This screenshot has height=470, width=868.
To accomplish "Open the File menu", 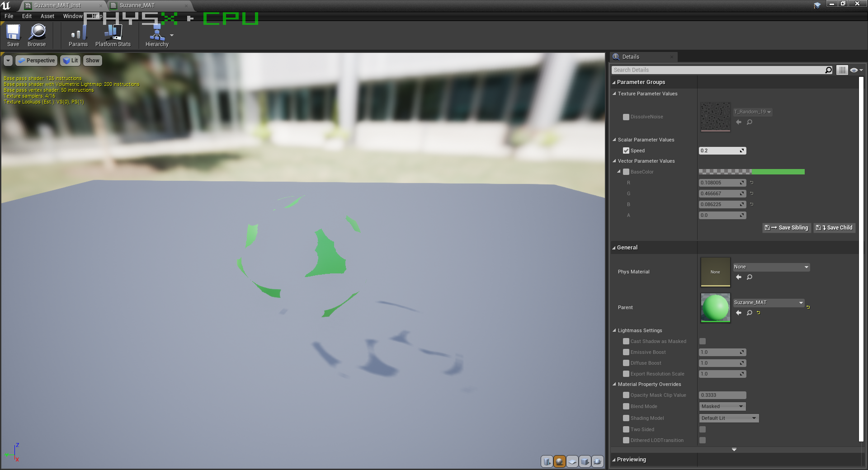I will tap(9, 16).
